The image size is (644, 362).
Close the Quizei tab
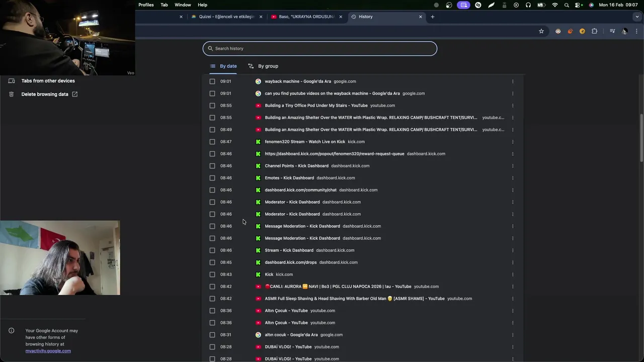[x=261, y=17]
